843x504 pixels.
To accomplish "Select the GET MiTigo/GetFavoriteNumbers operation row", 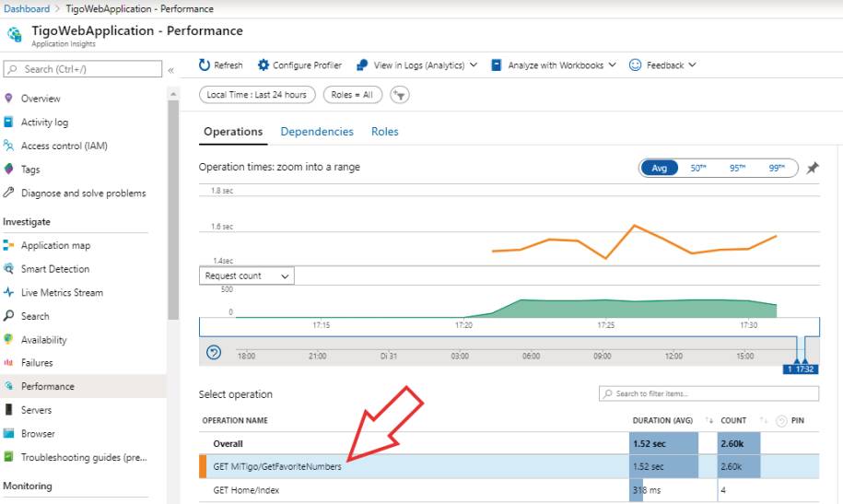I will [509, 466].
